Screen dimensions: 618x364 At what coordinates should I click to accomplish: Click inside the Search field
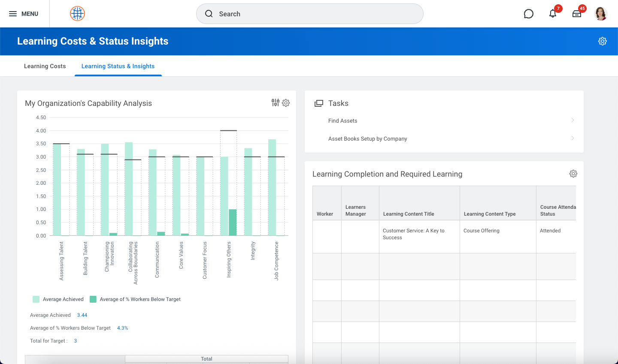309,14
